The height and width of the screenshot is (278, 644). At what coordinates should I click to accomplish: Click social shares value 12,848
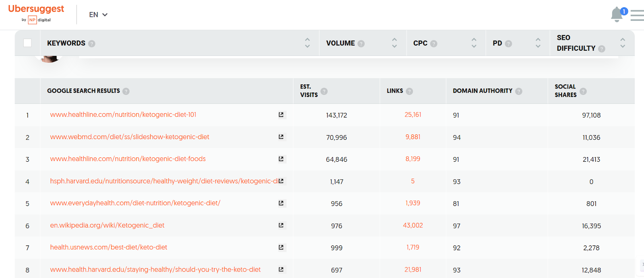(x=591, y=270)
